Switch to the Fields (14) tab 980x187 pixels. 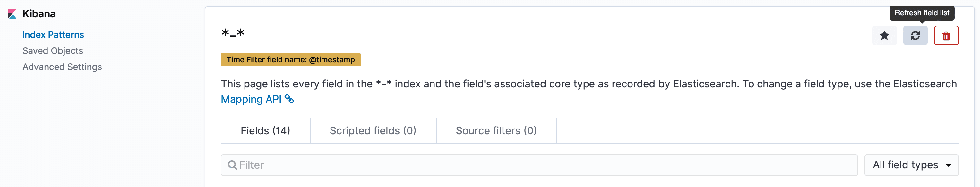265,131
